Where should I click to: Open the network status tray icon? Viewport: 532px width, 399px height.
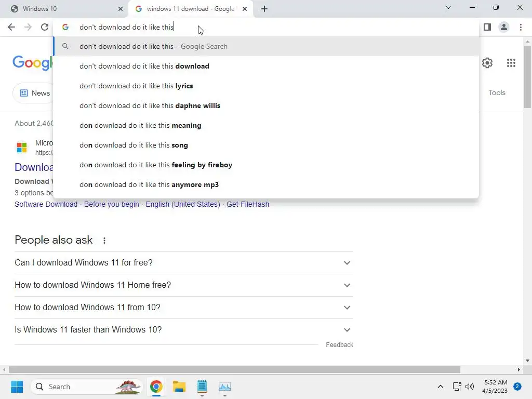(x=457, y=387)
